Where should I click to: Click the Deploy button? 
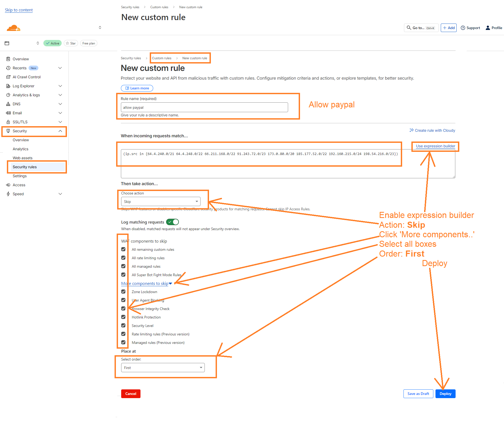coord(445,394)
